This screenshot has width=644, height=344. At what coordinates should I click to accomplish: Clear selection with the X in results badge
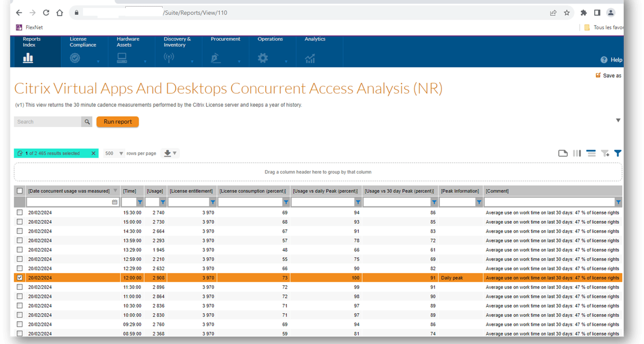point(93,153)
